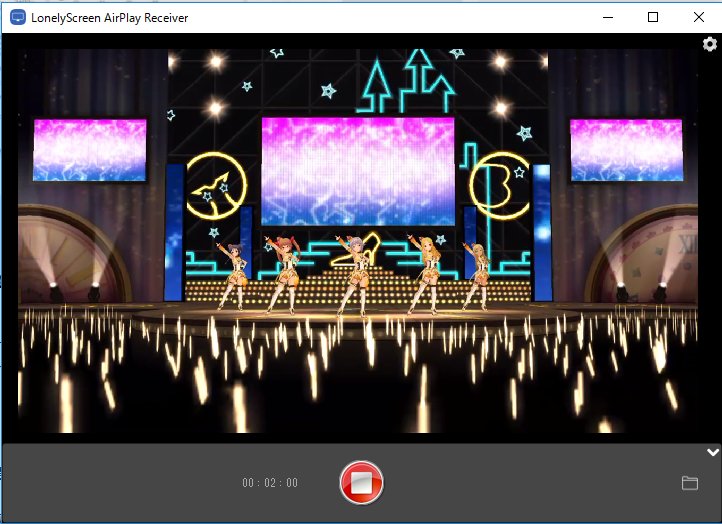Click the 00 : 02 : 00 recording timer

click(x=270, y=483)
